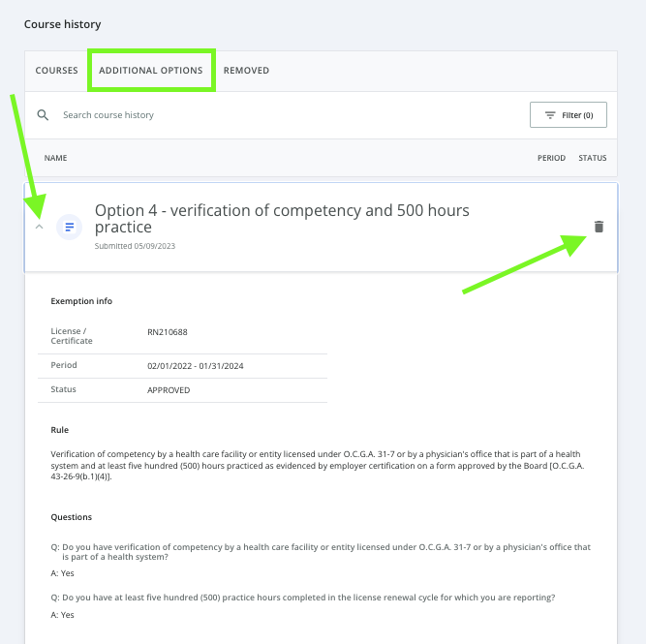Click the Option 4 verification of competency title
Viewport: 646px width, 644px height.
(x=281, y=218)
